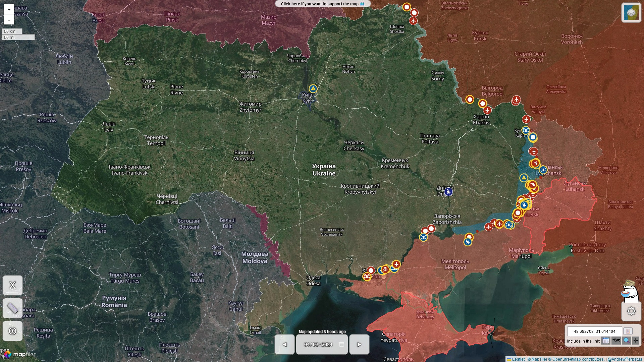Open the X (Twitter) link button
644x362 pixels.
click(x=13, y=285)
